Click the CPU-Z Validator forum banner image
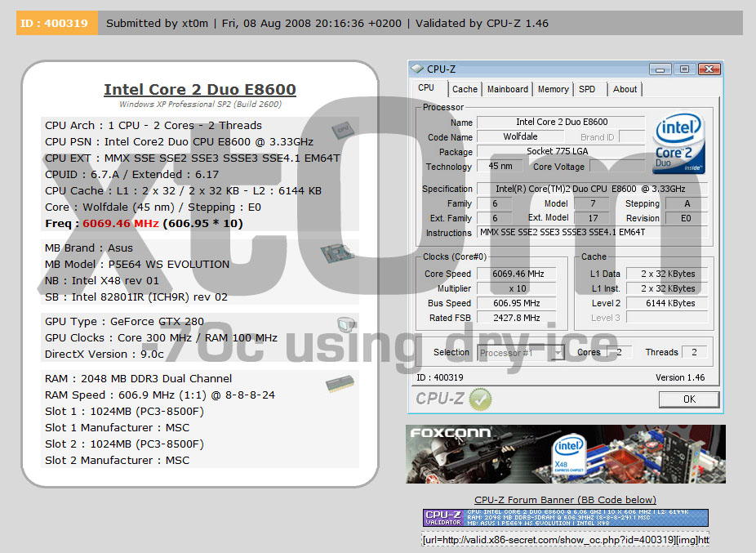Screen dimensions: 756x553 click(566, 518)
